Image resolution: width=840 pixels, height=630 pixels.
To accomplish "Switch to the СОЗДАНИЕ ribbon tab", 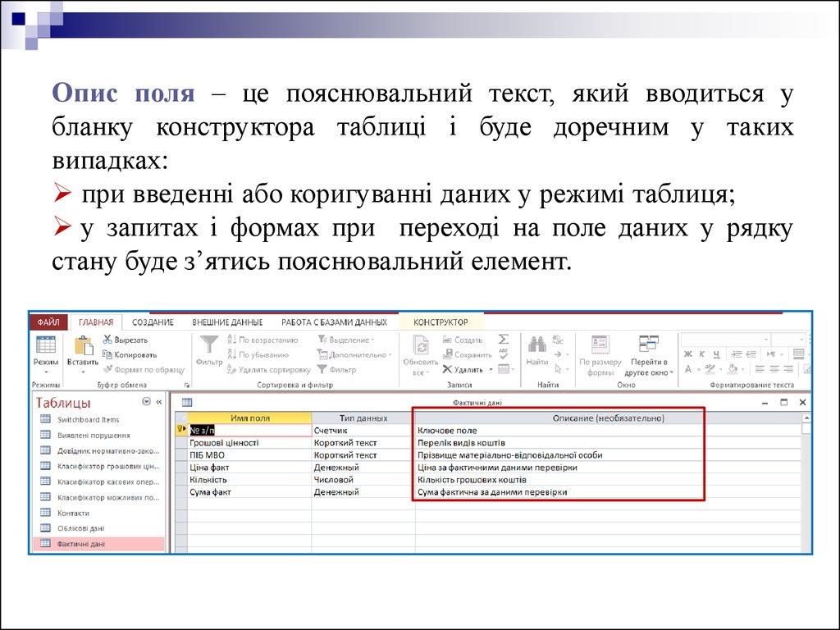I will pyautogui.click(x=153, y=322).
